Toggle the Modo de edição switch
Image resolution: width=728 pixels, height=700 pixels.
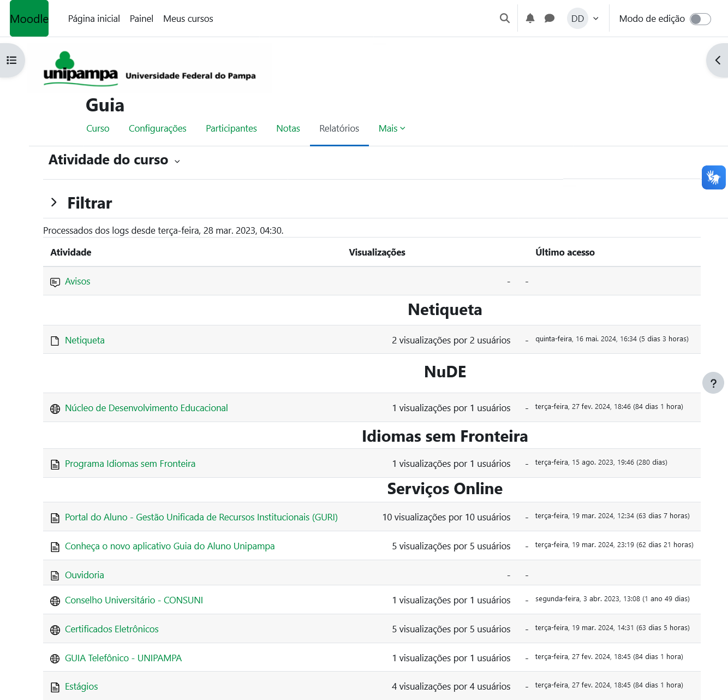[700, 19]
